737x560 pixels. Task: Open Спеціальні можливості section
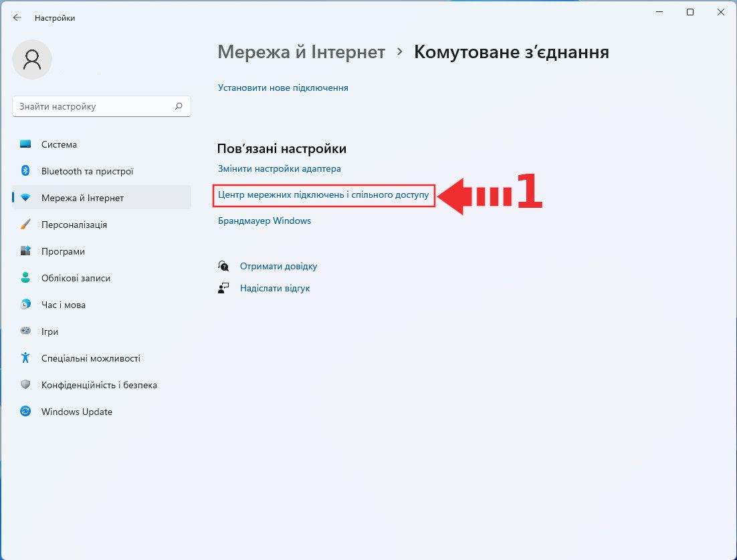102,358
